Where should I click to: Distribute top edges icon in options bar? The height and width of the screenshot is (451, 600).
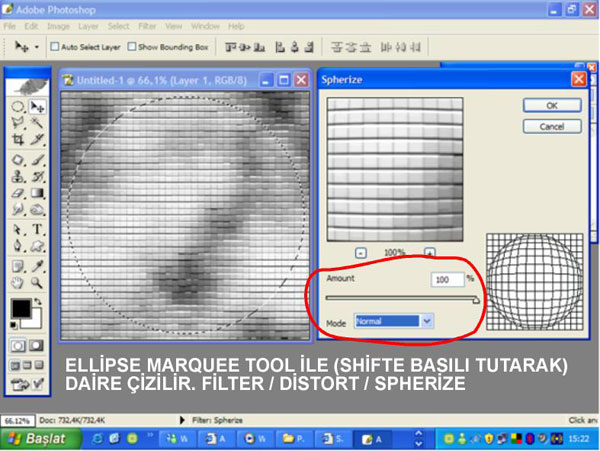[336, 47]
